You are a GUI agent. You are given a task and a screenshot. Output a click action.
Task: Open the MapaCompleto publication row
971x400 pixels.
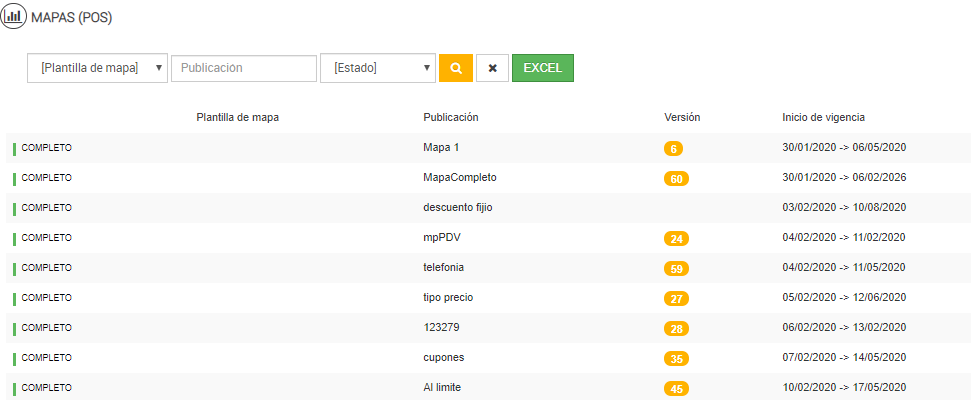click(460, 177)
